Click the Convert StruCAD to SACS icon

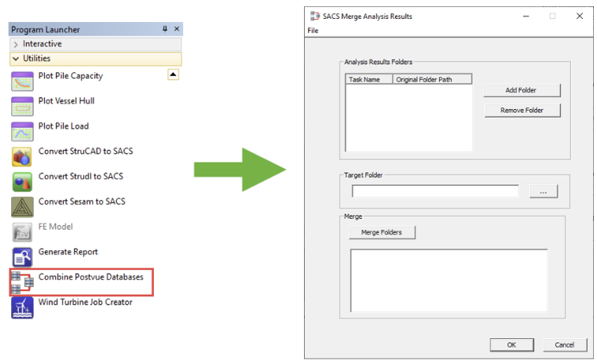pos(22,156)
